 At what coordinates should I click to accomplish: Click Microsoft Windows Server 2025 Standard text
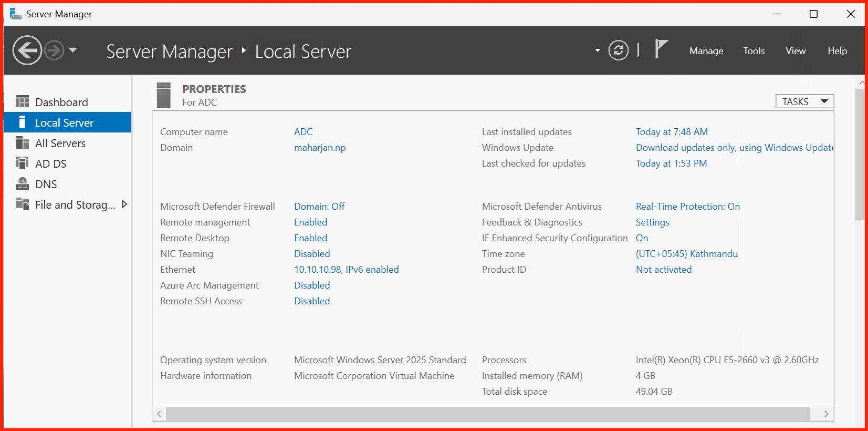pos(380,360)
